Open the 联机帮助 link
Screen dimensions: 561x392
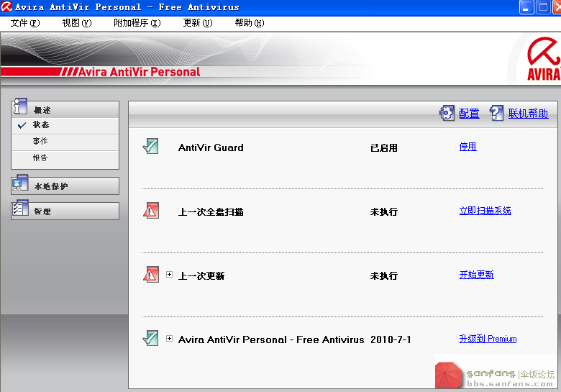[x=528, y=114]
